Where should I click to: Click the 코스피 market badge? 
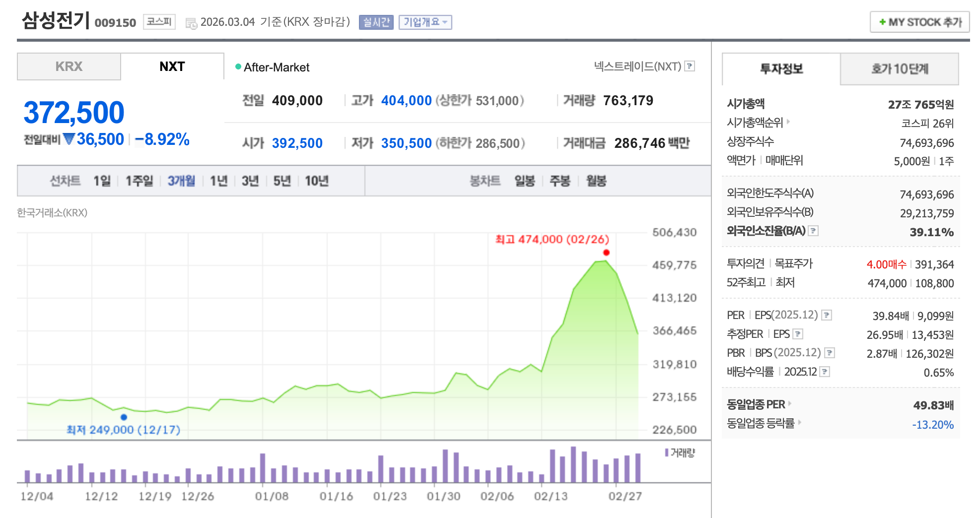[x=159, y=22]
